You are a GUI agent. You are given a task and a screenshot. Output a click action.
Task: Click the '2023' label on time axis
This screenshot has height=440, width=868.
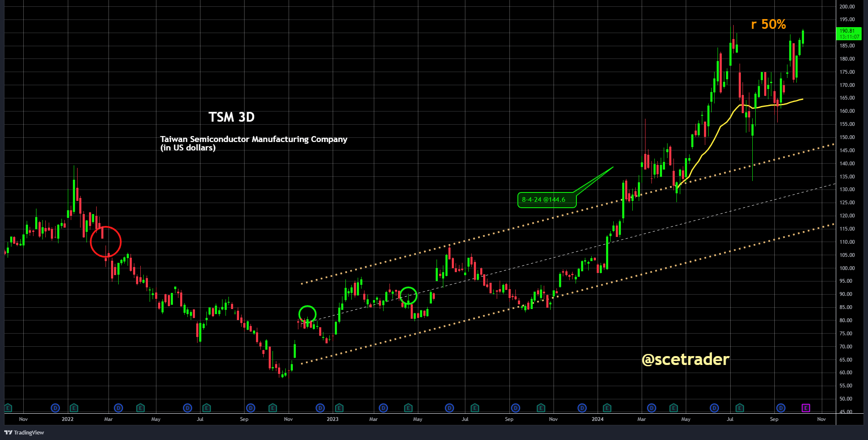332,419
